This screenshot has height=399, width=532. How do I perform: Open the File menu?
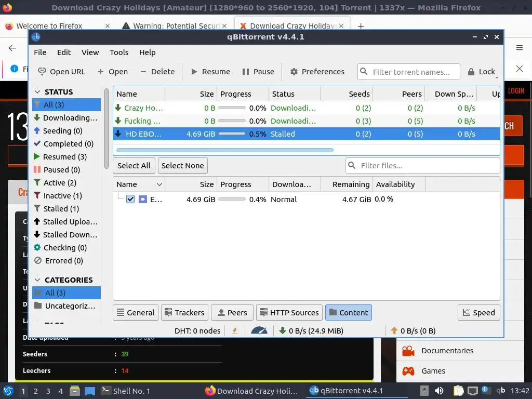pos(40,52)
